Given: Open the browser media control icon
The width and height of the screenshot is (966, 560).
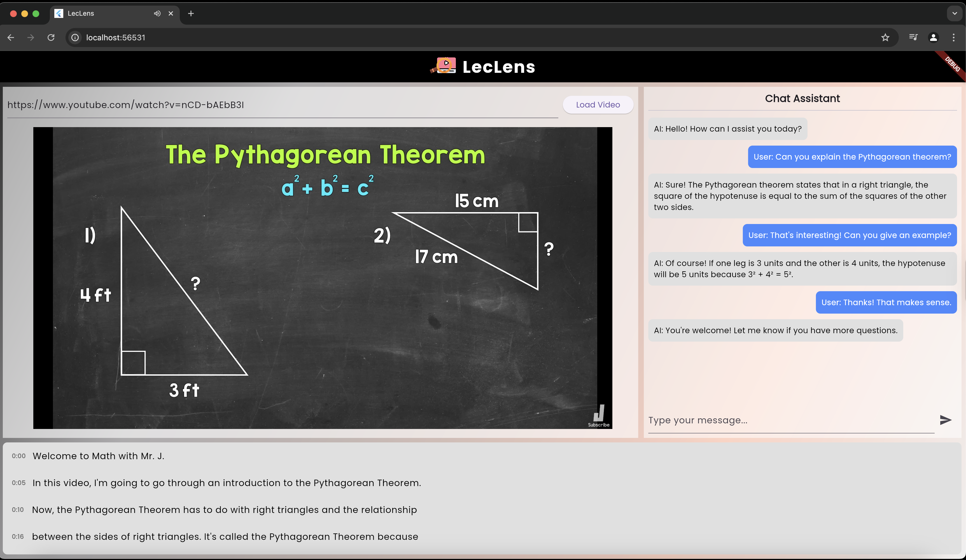Looking at the screenshot, I should click(x=913, y=38).
